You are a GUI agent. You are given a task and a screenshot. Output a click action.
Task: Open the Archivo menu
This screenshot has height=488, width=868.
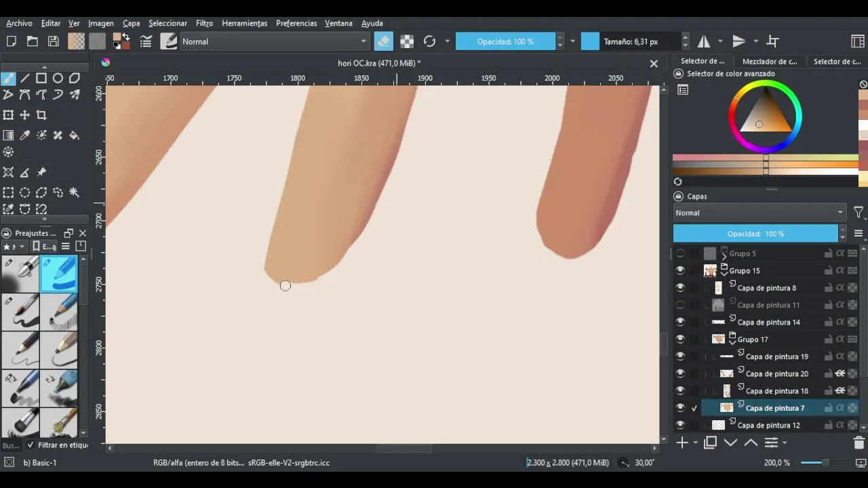(19, 23)
